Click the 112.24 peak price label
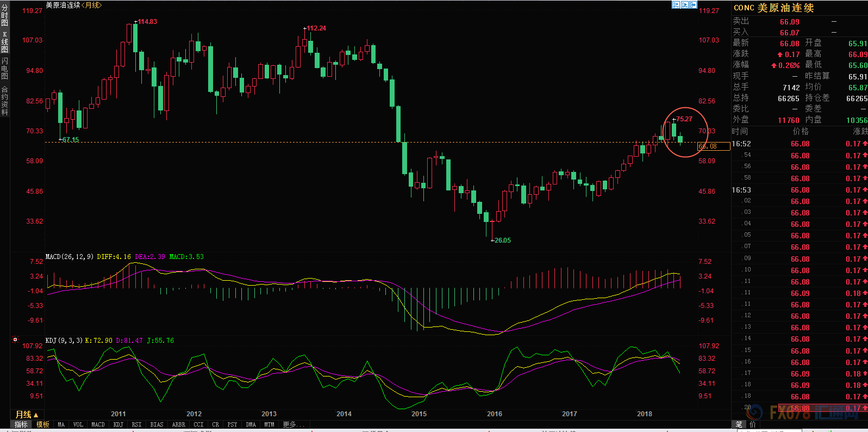The width and height of the screenshot is (868, 432). [x=316, y=28]
